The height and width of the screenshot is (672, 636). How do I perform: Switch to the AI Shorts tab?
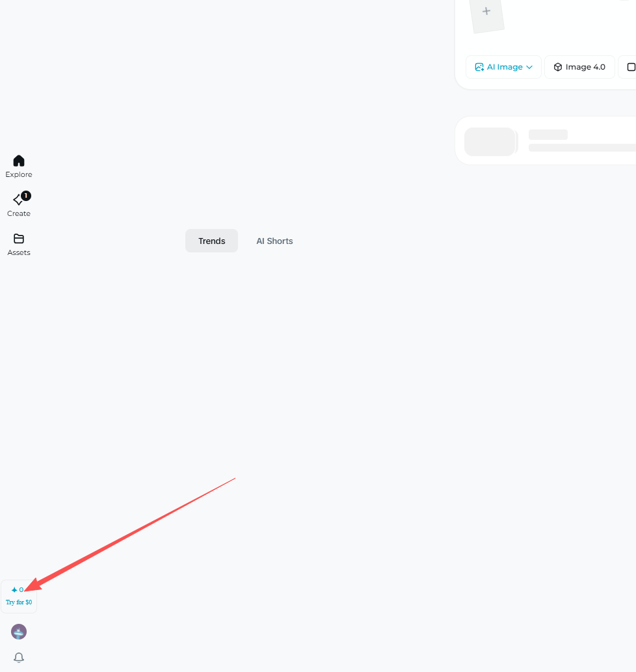[274, 241]
